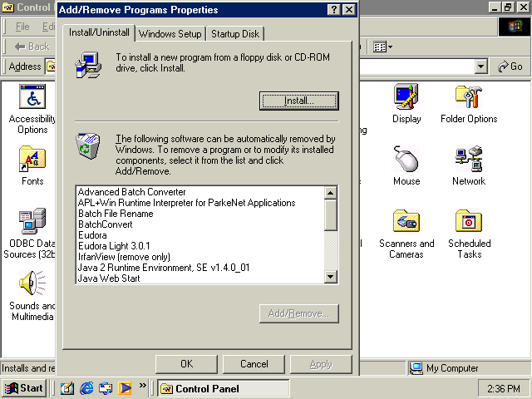Click the program list scroll down arrow
This screenshot has width=532, height=399.
pyautogui.click(x=331, y=277)
